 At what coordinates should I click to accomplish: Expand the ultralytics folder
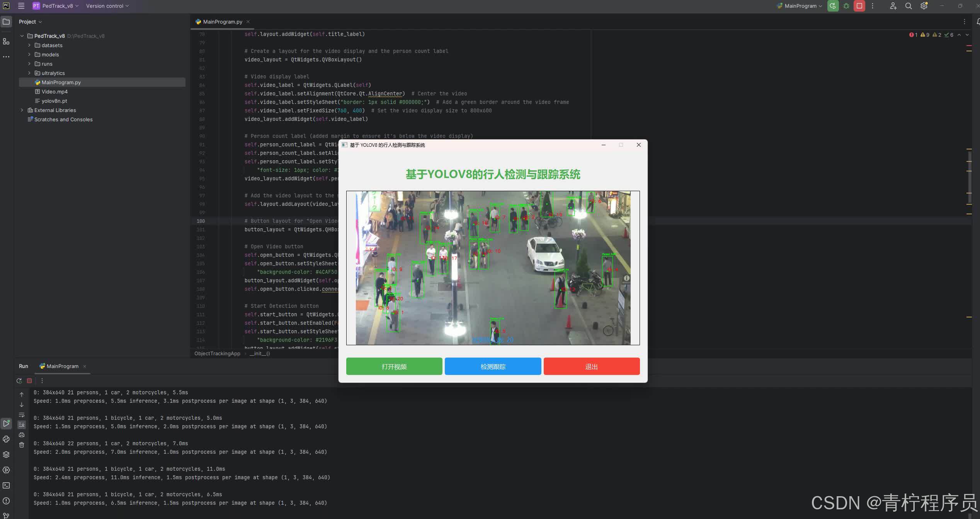pyautogui.click(x=29, y=73)
